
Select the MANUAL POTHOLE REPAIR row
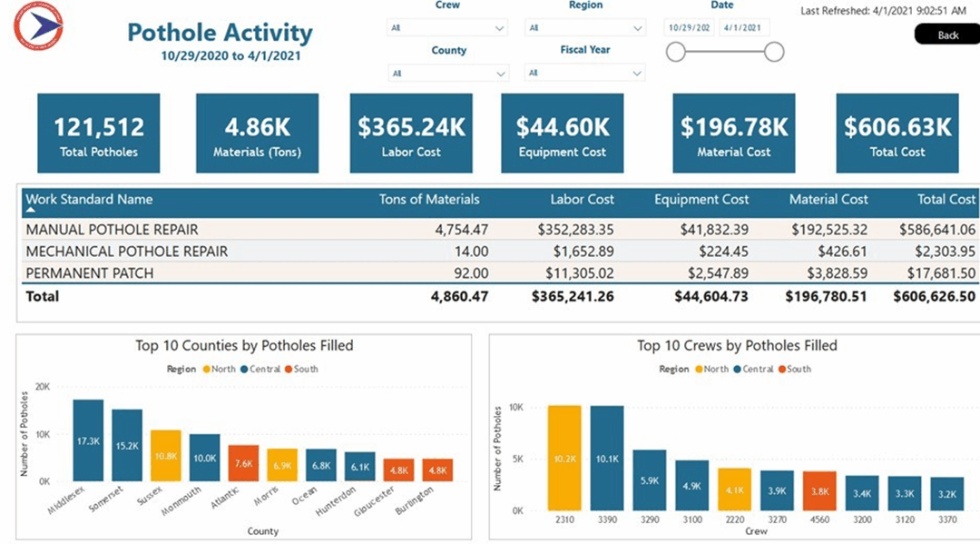pos(113,231)
